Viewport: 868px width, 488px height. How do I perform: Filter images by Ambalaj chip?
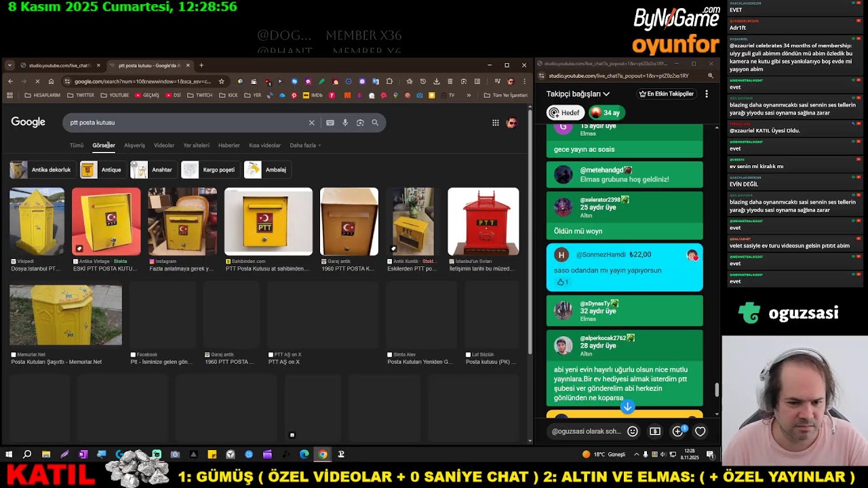click(x=267, y=169)
